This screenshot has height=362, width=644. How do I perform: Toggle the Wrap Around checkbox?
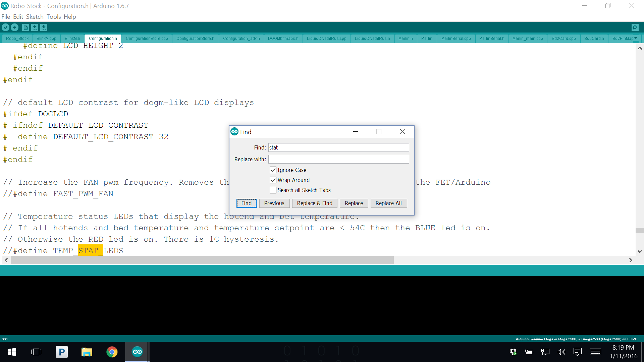[272, 180]
